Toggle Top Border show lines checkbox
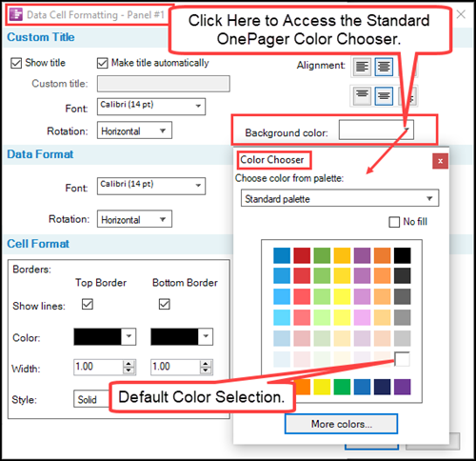 (x=88, y=304)
